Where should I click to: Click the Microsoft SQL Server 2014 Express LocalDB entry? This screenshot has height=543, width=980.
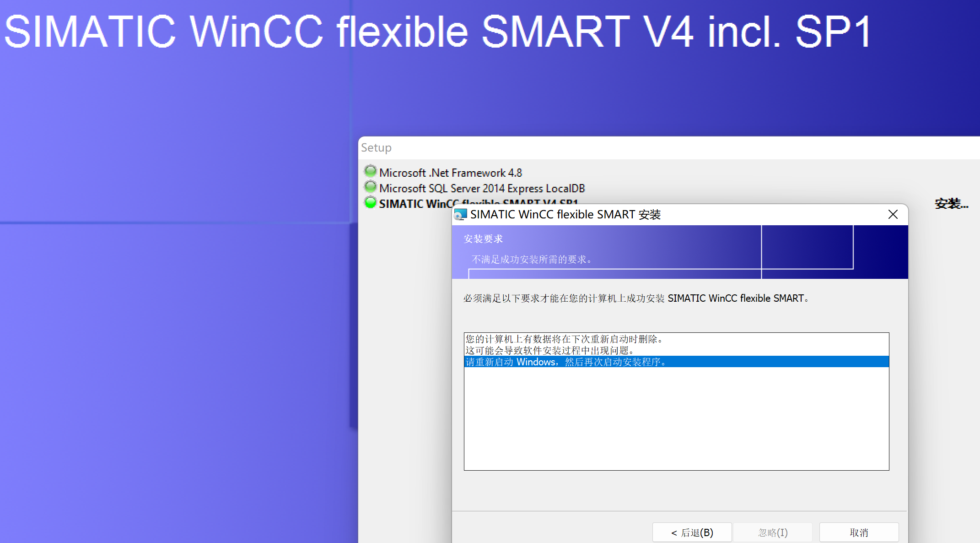(482, 188)
